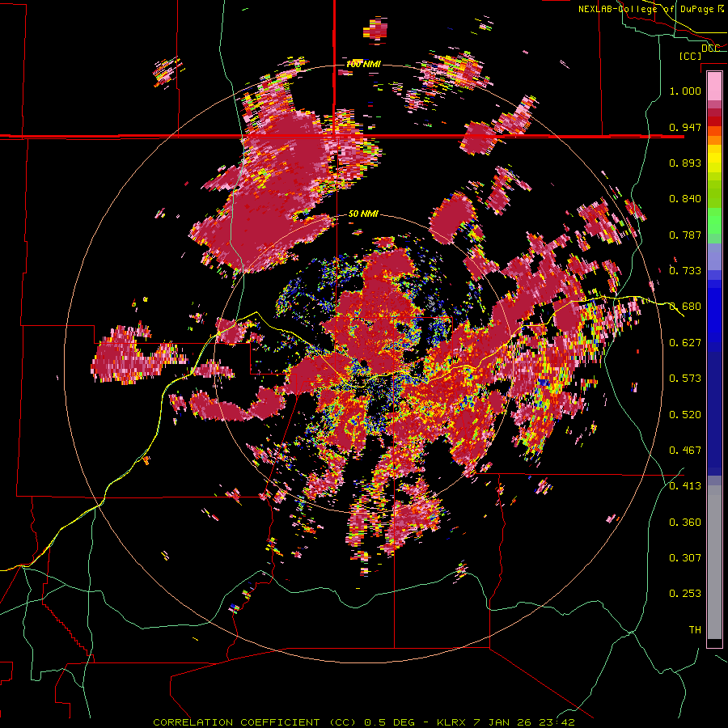Select the 0.840 legend value
Image resolution: width=728 pixels, height=728 pixels.
(x=685, y=199)
